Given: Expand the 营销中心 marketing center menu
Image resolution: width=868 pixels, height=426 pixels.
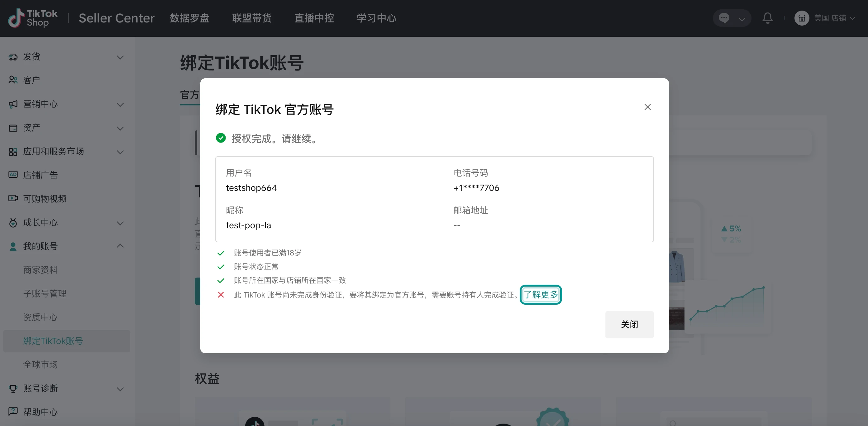Looking at the screenshot, I should 120,104.
